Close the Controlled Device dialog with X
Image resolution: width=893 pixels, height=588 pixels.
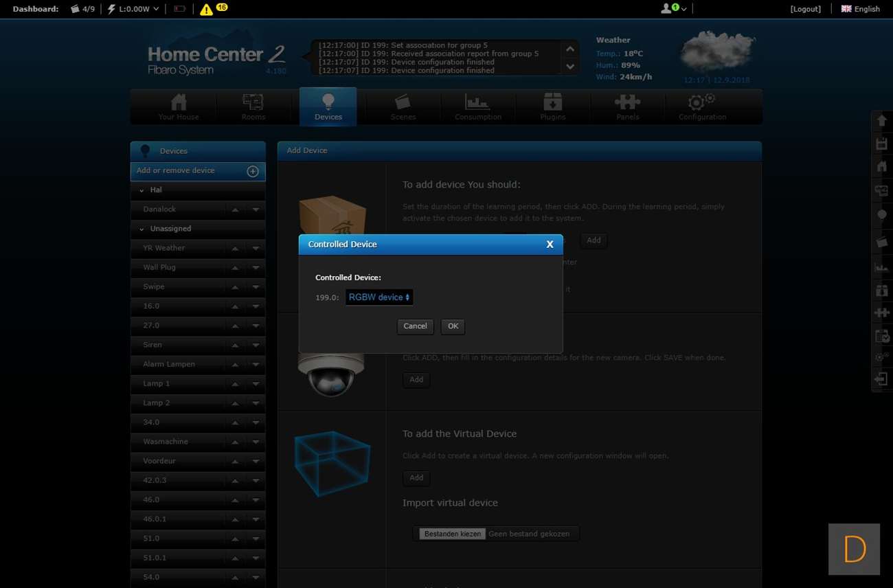coord(550,245)
